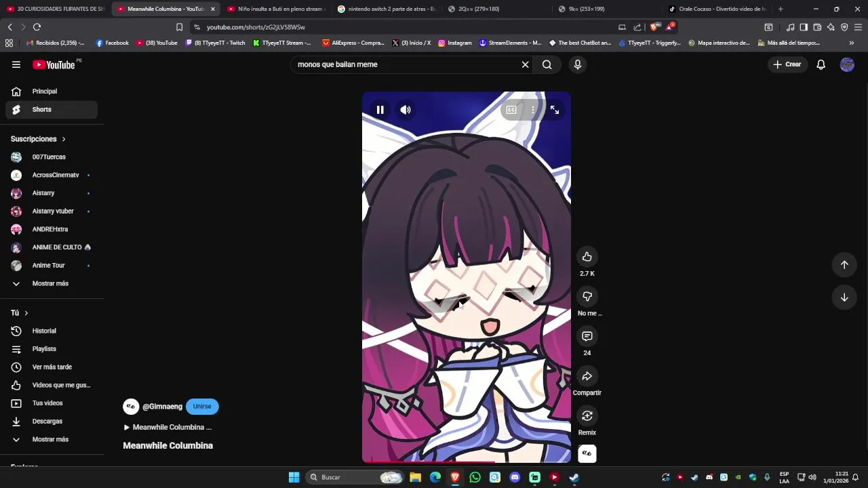Open WhatsApp from the taskbar
This screenshot has width=868, height=488.
[x=475, y=477]
